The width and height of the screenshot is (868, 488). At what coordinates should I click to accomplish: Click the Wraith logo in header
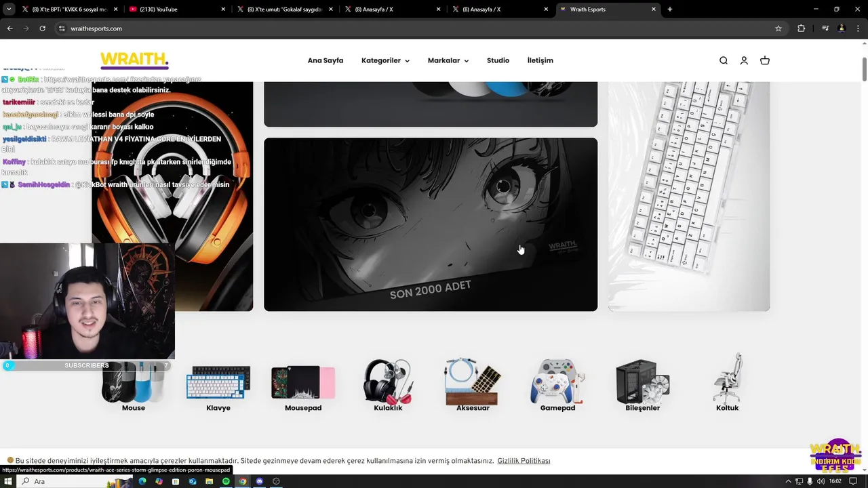tap(134, 60)
